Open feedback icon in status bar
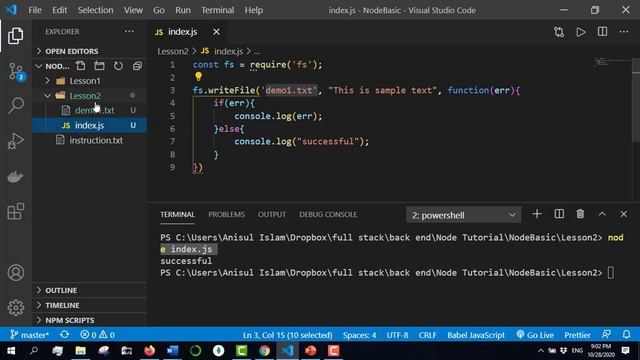Screen dimensions: 640x360 pos(607,335)
